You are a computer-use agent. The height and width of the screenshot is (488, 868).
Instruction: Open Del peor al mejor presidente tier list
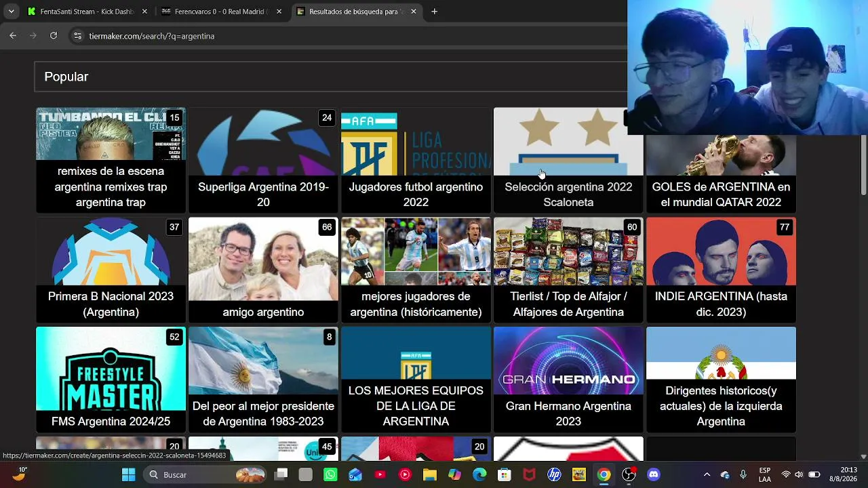263,380
